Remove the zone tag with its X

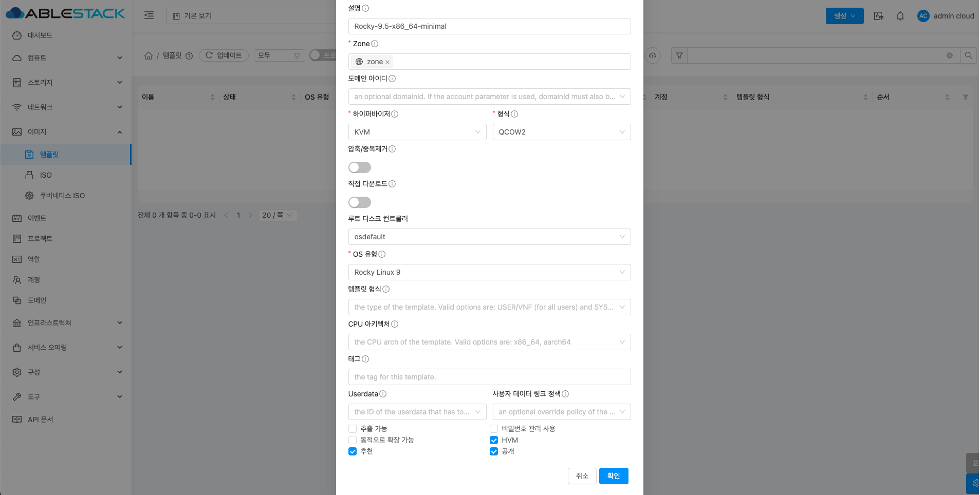(x=387, y=62)
